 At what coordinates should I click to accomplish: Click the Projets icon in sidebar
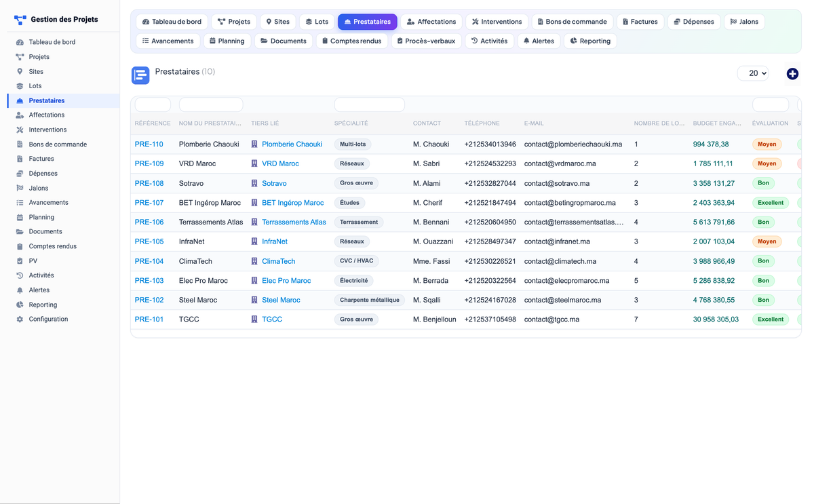(20, 57)
